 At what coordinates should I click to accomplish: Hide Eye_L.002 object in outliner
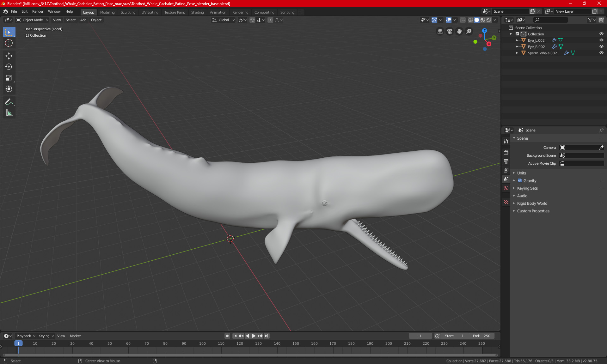(x=601, y=40)
